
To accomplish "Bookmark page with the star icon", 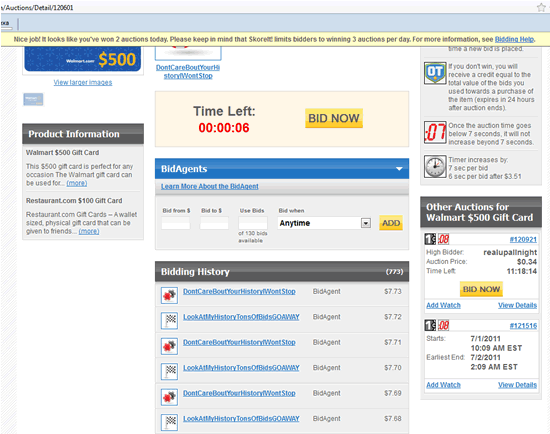I will (x=541, y=7).
